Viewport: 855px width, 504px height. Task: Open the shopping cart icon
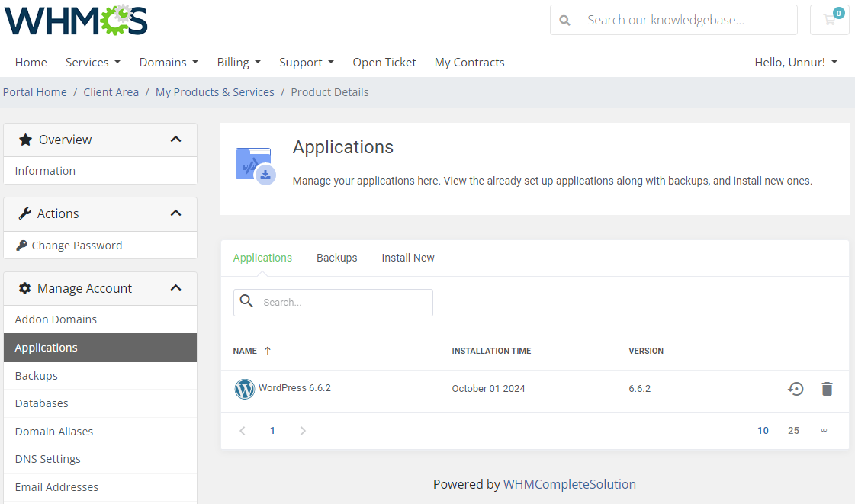click(830, 20)
